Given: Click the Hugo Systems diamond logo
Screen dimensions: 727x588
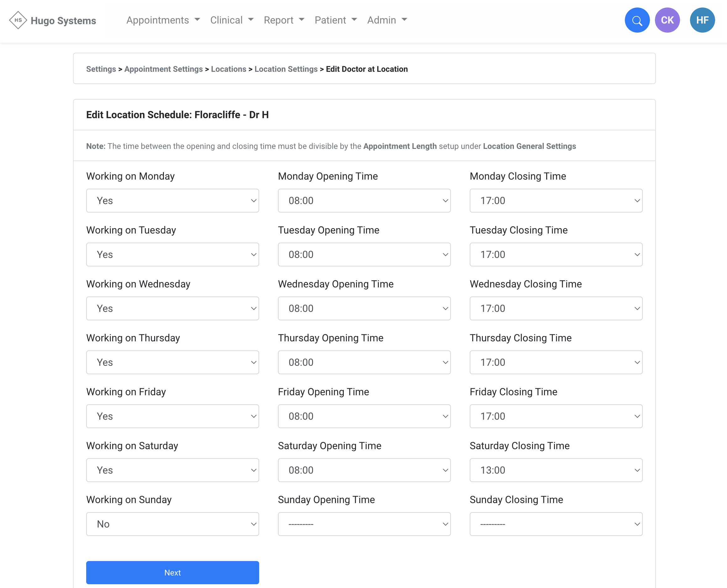Looking at the screenshot, I should (18, 20).
